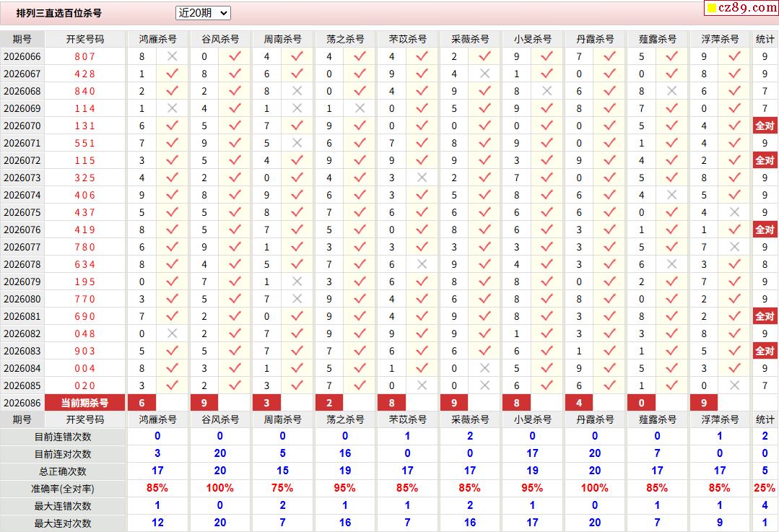Click the check mark in 周南杀号 for row 2026072
The image size is (779, 532).
point(297,160)
